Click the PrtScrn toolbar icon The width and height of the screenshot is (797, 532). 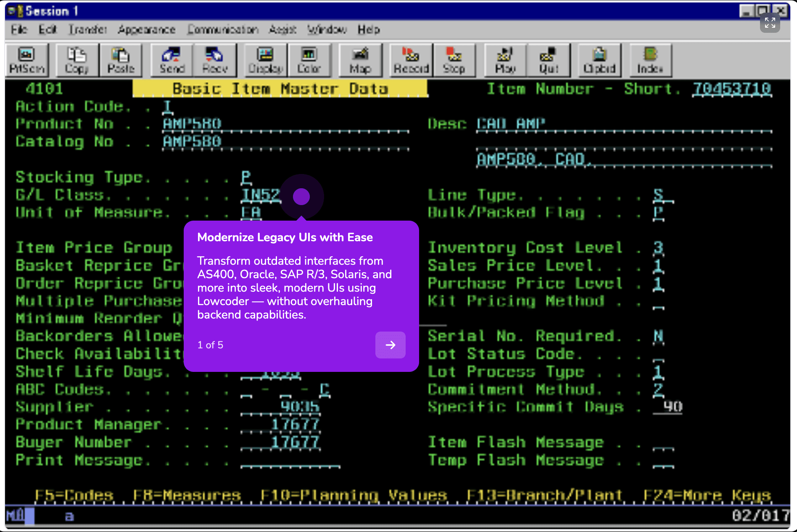pyautogui.click(x=27, y=61)
